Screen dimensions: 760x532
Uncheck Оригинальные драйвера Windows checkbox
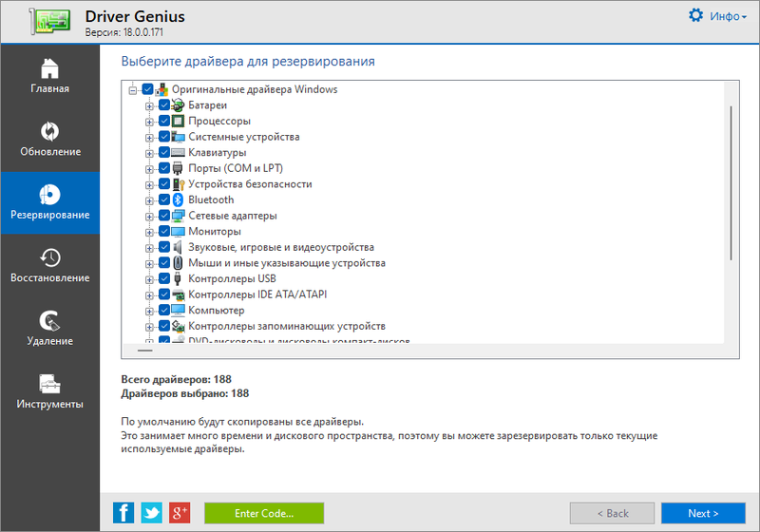pos(148,89)
